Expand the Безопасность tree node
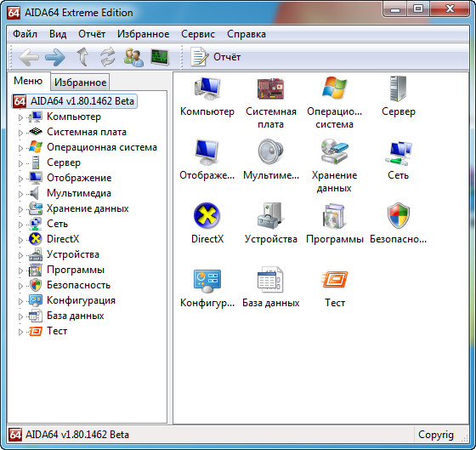Image resolution: width=476 pixels, height=450 pixels. pyautogui.click(x=20, y=286)
